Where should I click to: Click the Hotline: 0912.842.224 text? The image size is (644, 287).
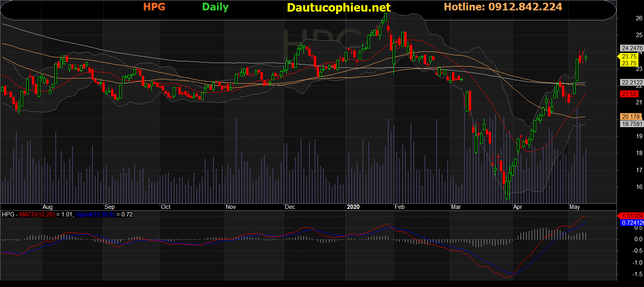503,7
